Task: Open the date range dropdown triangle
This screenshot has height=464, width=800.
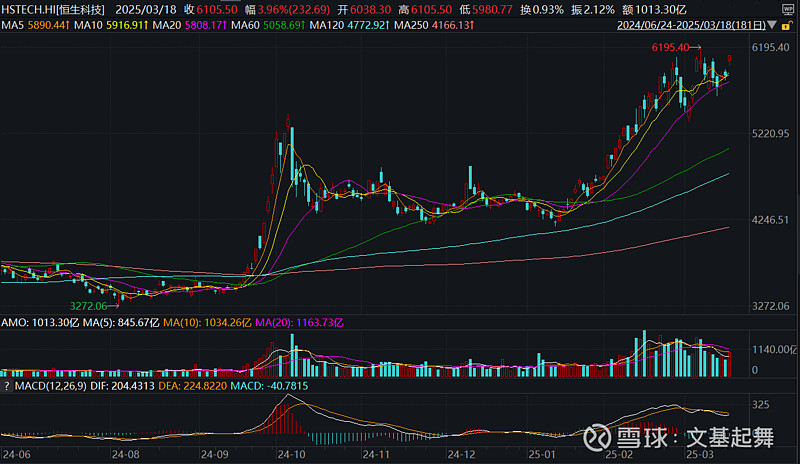Action: [x=772, y=25]
